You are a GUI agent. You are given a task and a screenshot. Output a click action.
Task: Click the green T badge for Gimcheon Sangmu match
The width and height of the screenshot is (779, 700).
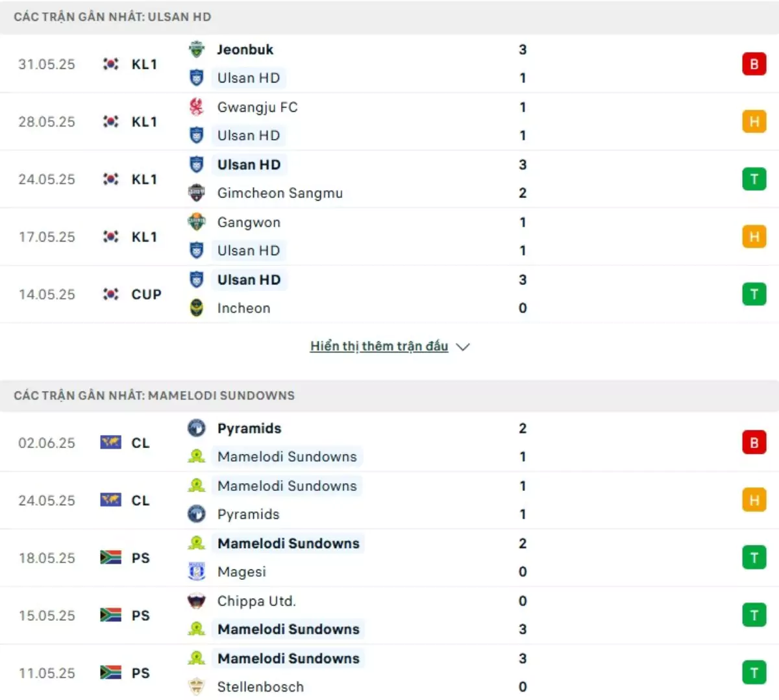pyautogui.click(x=754, y=179)
